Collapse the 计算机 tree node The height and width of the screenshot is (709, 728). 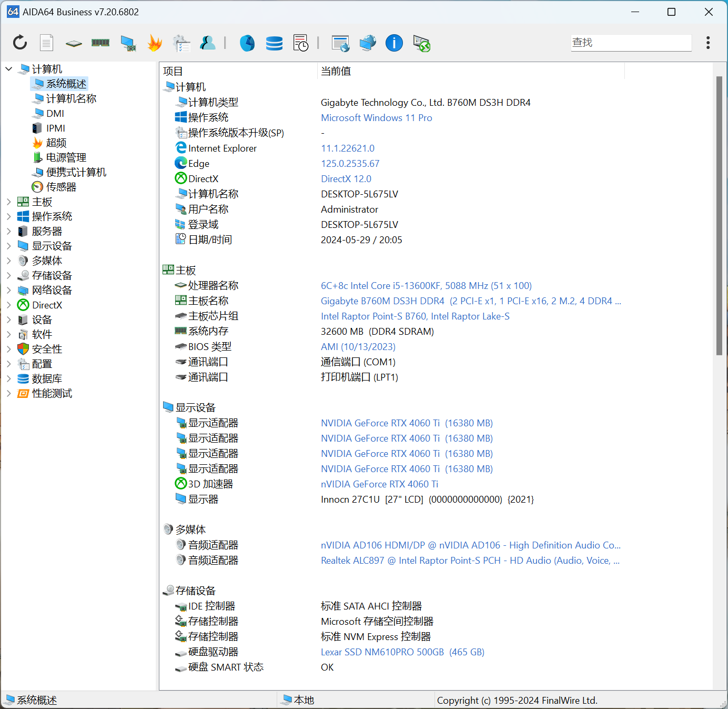tap(9, 69)
